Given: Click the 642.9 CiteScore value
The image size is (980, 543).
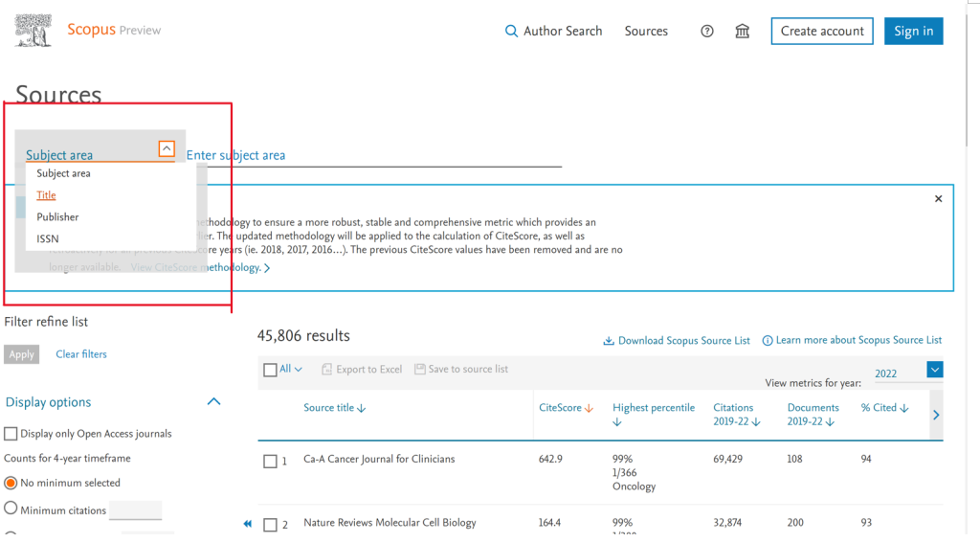Looking at the screenshot, I should [x=550, y=459].
